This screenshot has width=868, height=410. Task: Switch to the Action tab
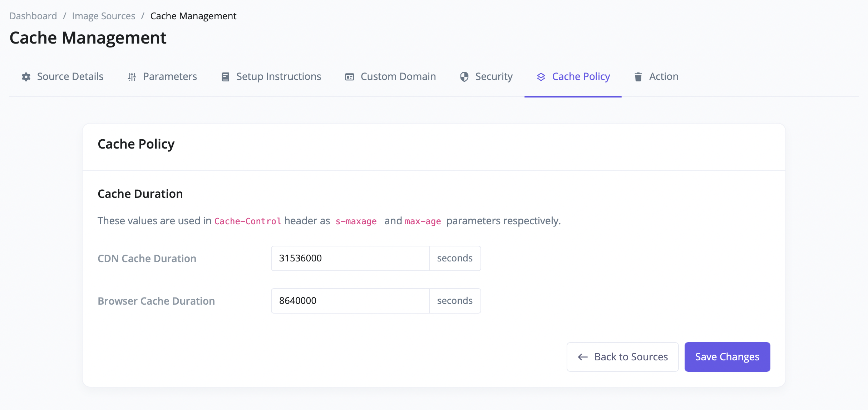(664, 77)
